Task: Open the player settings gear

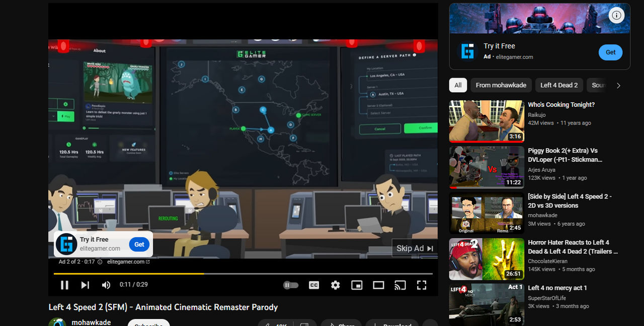Action: tap(336, 285)
